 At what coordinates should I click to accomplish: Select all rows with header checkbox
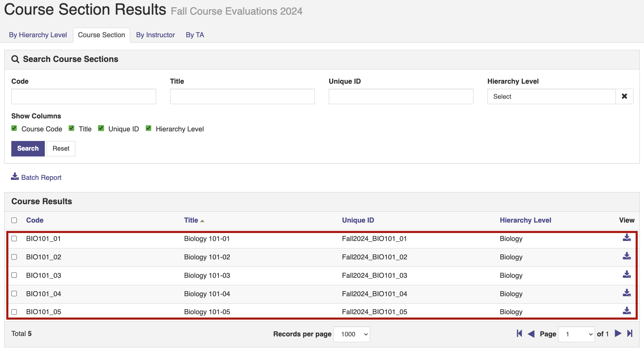[14, 220]
